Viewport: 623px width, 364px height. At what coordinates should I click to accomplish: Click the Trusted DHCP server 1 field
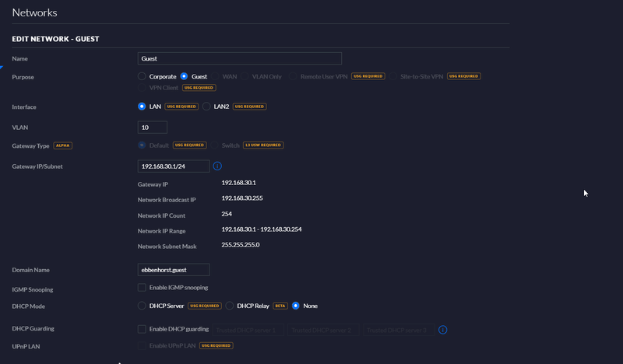pos(246,330)
